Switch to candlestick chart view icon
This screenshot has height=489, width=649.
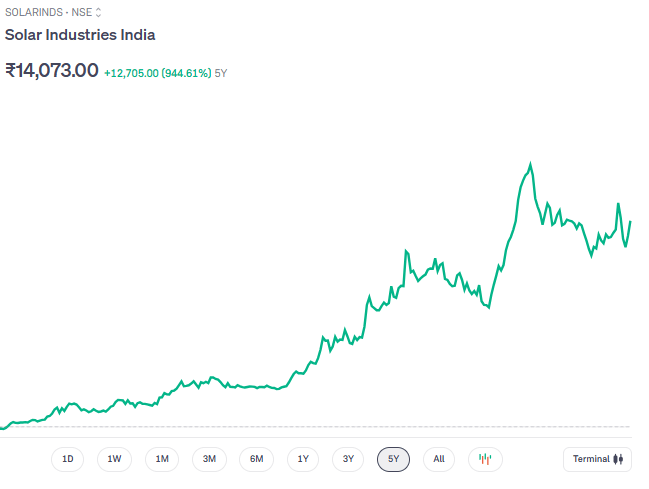pyautogui.click(x=485, y=459)
